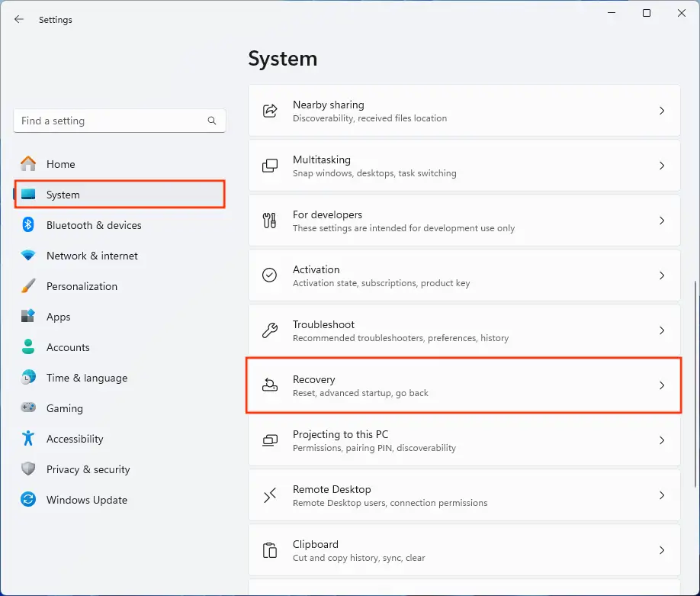Viewport: 700px width, 596px height.
Task: Click 'Recommended troubleshooters, preferences, history' text
Action: tap(401, 338)
